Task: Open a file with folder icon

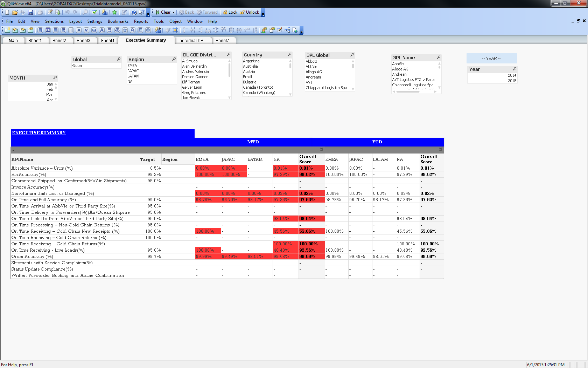Action: (x=15, y=12)
